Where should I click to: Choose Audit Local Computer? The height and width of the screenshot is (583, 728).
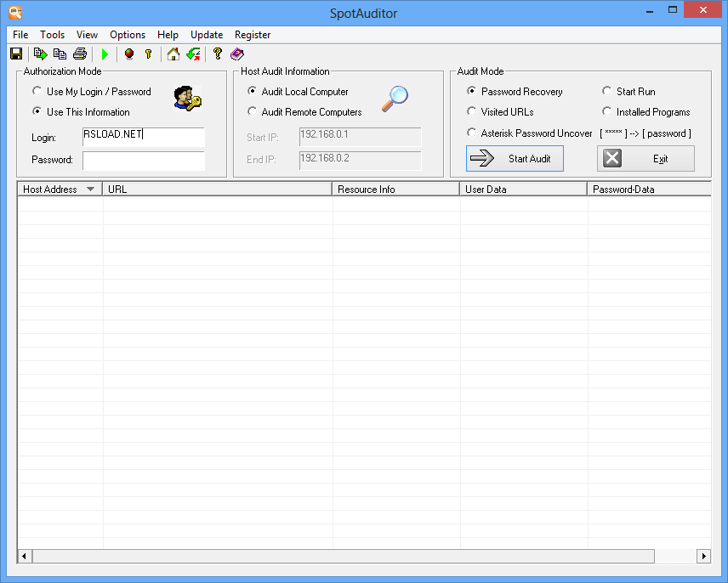click(x=298, y=92)
